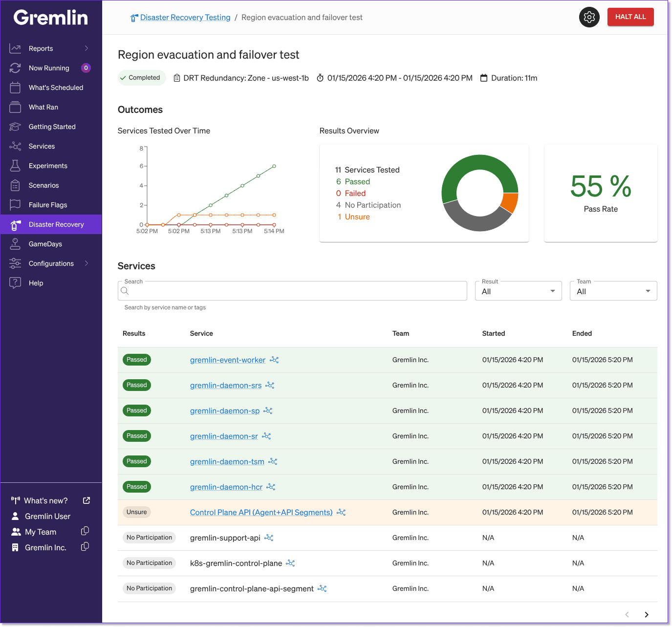The image size is (672, 627).
Task: Click the GameDays icon
Action: [x=15, y=244]
